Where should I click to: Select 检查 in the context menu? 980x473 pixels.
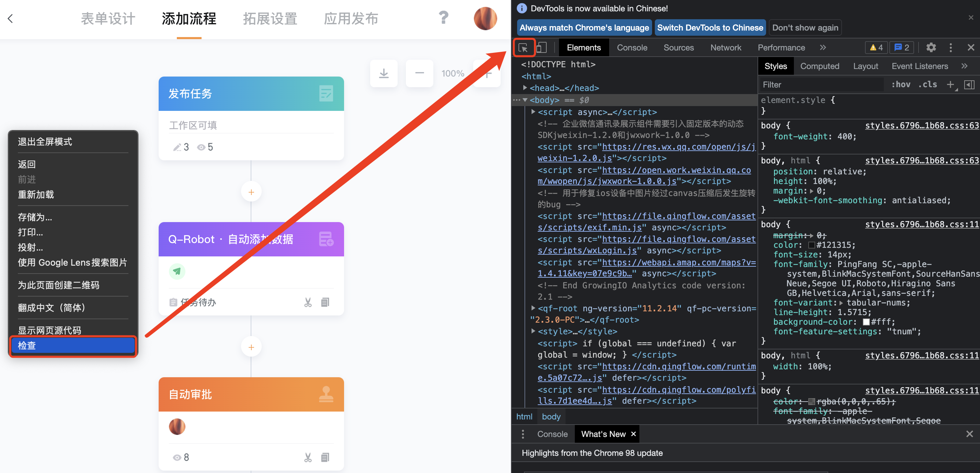pyautogui.click(x=73, y=345)
